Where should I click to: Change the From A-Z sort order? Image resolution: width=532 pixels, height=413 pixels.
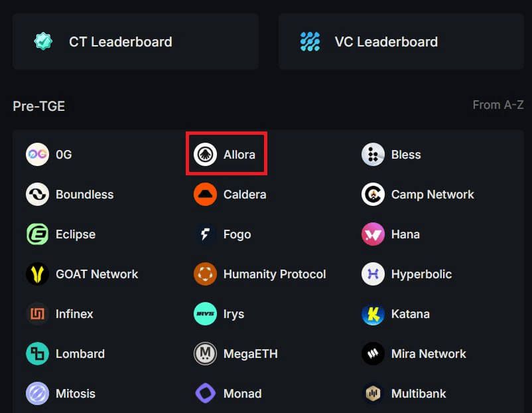pos(498,105)
